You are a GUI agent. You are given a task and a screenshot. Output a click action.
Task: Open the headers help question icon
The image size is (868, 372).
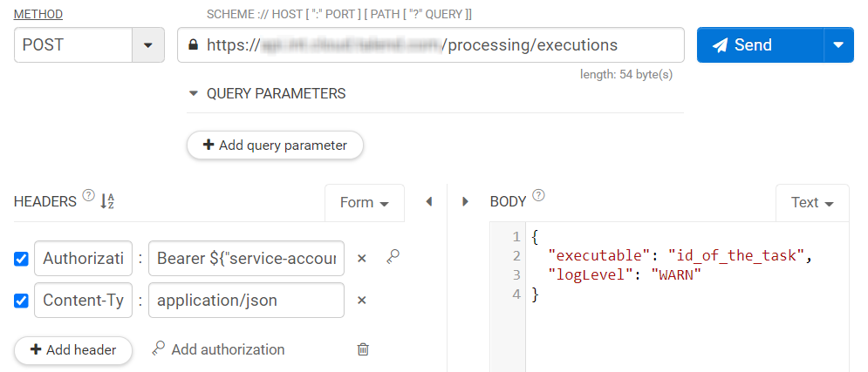coord(89,195)
